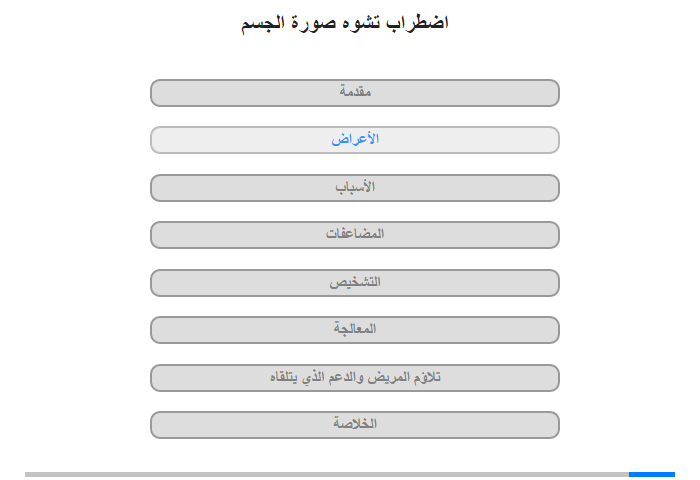Viewport: 700px width, 480px height.
Task: Choose the التشخيص (Diagnosis) section
Action: click(354, 283)
